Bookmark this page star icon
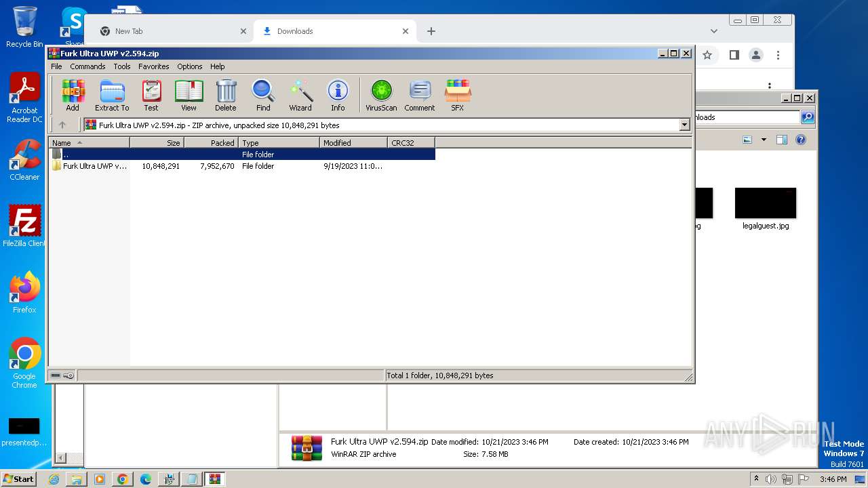Image resolution: width=868 pixels, height=488 pixels. click(707, 56)
